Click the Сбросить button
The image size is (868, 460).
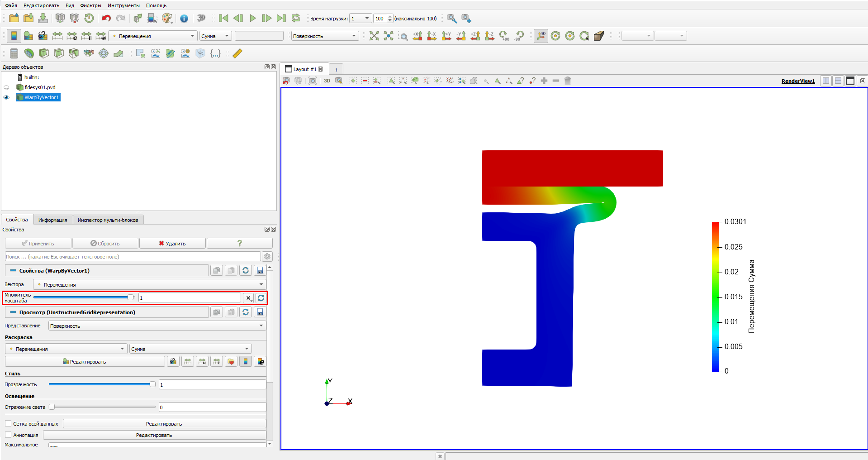[x=105, y=243]
